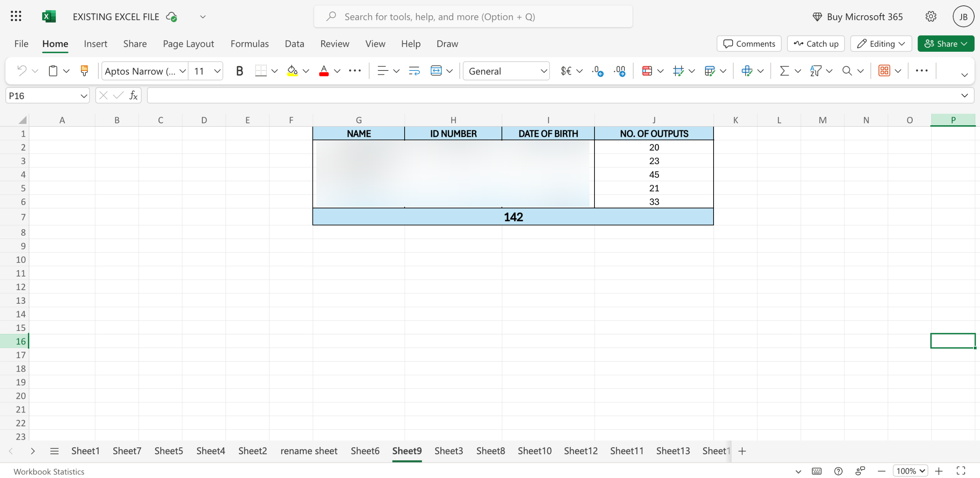980x478 pixels.
Task: Open the font size dropdown
Action: (x=217, y=71)
